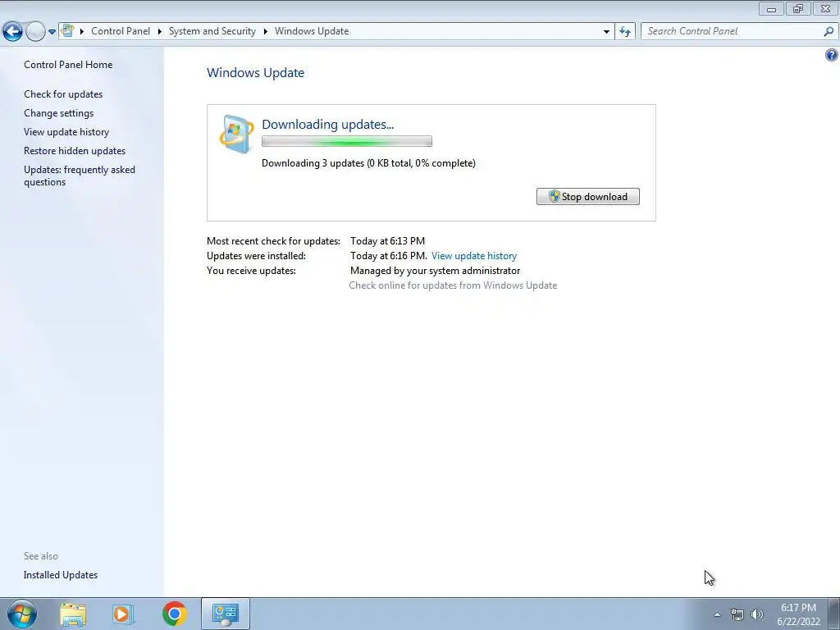Click the volume speaker icon in tray
Image resolution: width=840 pixels, height=630 pixels.
757,614
